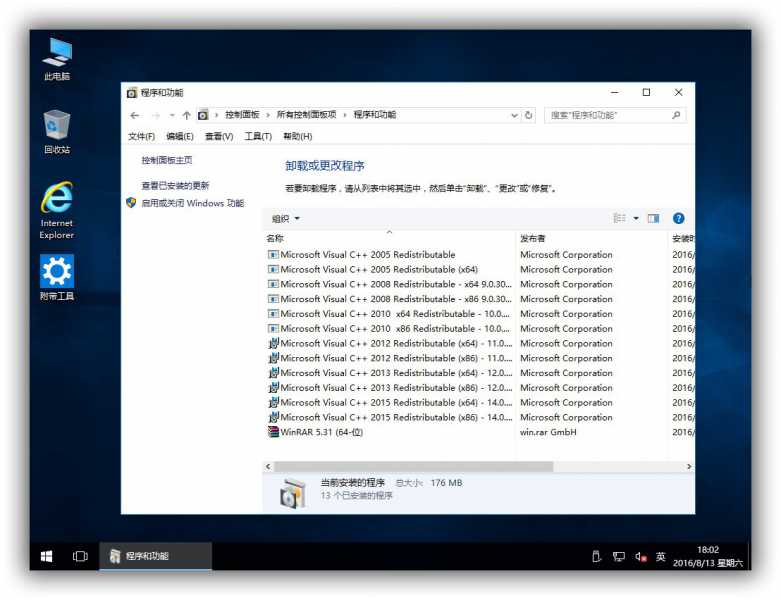The width and height of the screenshot is (781, 600).
Task: Select Visual C++ 2015 Redistributable (x86)
Action: (x=389, y=417)
